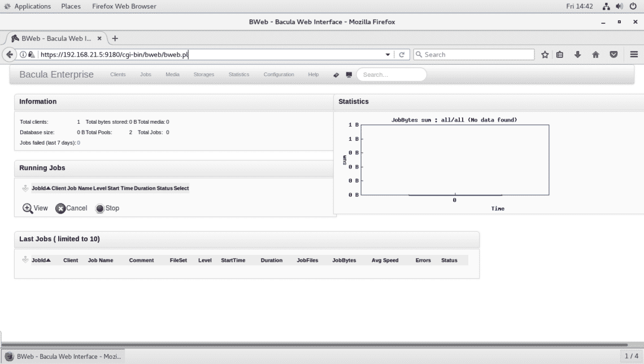Click the anchor icon in Last Jobs header

[25, 260]
